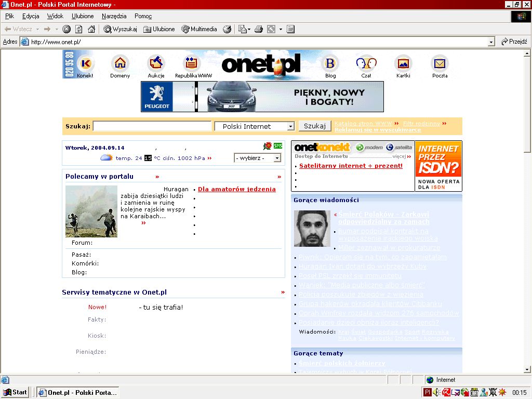Open the Narzędzia menu

coord(114,16)
